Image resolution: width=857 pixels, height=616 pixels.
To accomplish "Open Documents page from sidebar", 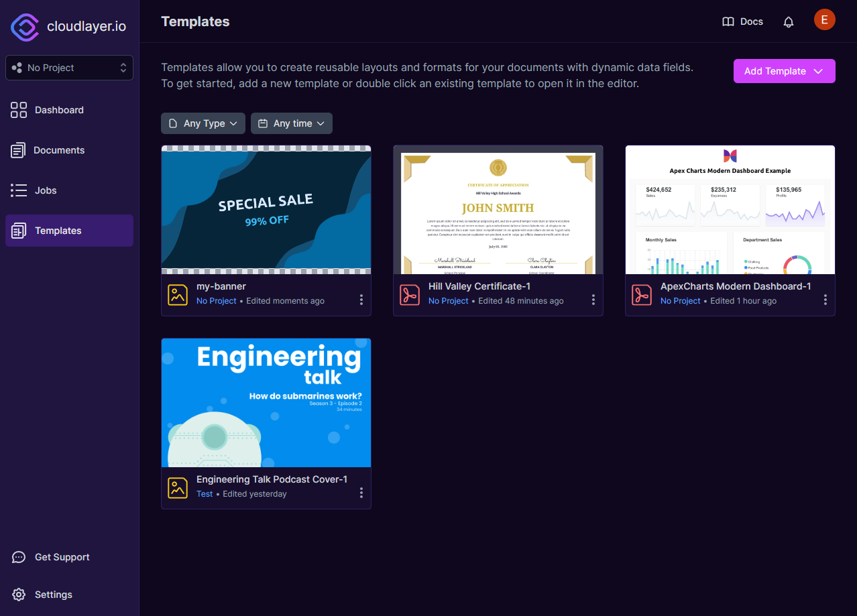I will coord(69,150).
